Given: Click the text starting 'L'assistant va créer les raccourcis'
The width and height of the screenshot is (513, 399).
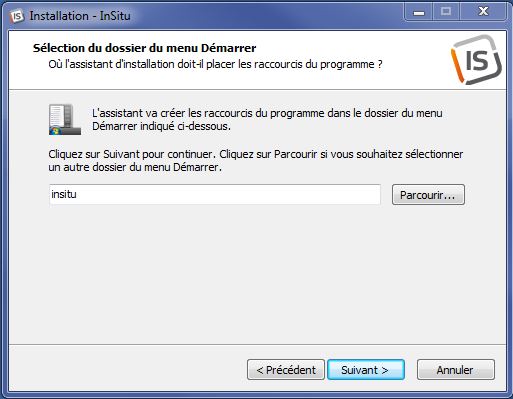Looking at the screenshot, I should 267,120.
